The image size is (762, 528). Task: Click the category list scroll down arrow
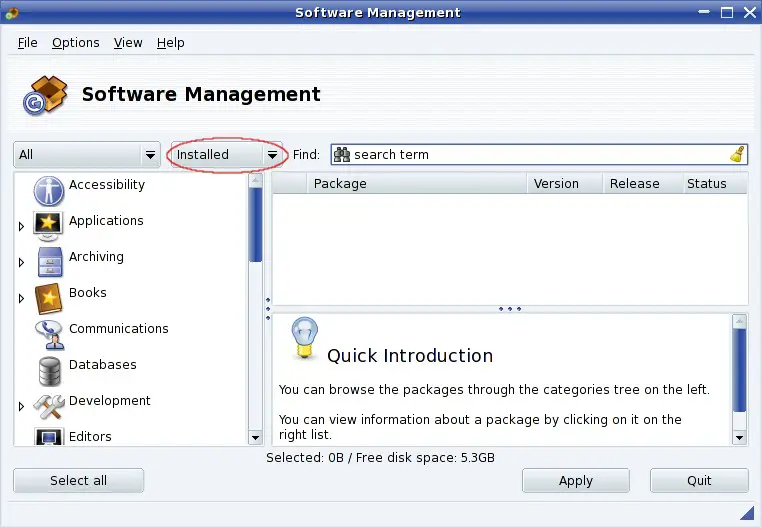[x=256, y=438]
